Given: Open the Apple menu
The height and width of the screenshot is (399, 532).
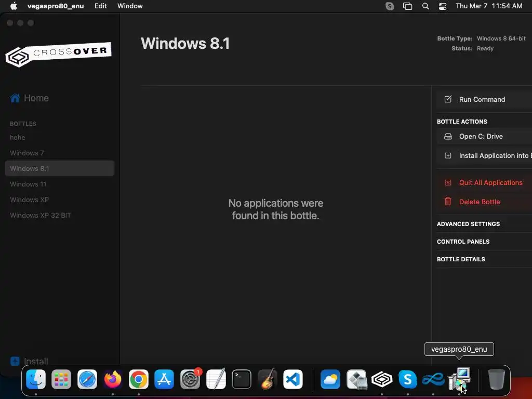Looking at the screenshot, I should tap(14, 6).
